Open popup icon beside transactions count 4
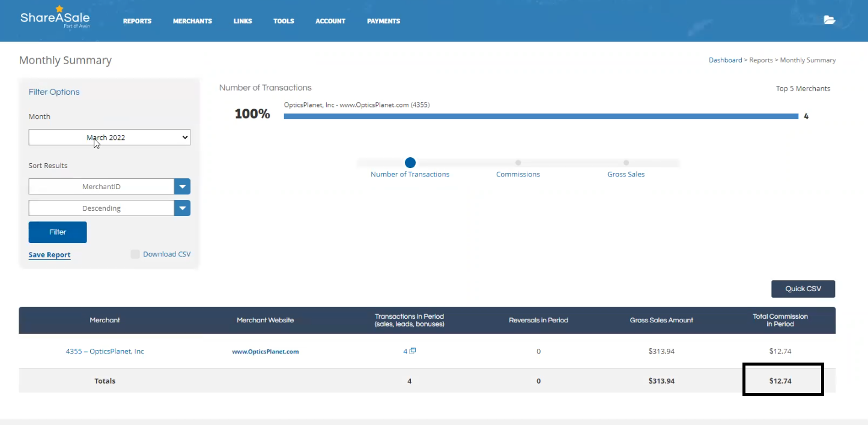This screenshot has height=425, width=868. click(x=413, y=351)
